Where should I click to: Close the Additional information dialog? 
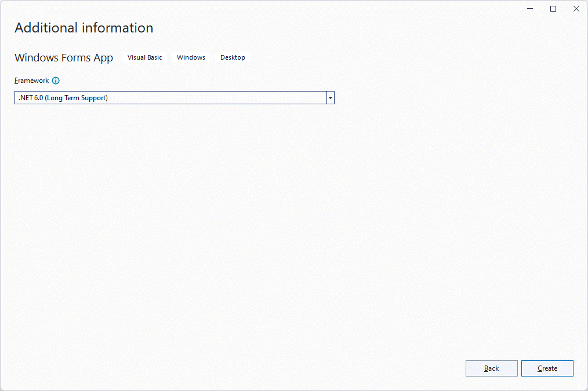576,9
